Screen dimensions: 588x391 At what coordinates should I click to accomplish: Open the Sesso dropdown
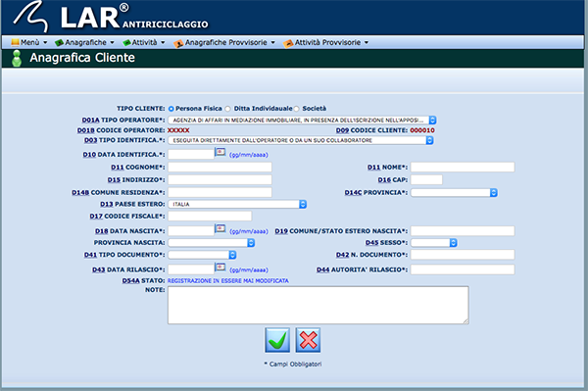pos(434,243)
